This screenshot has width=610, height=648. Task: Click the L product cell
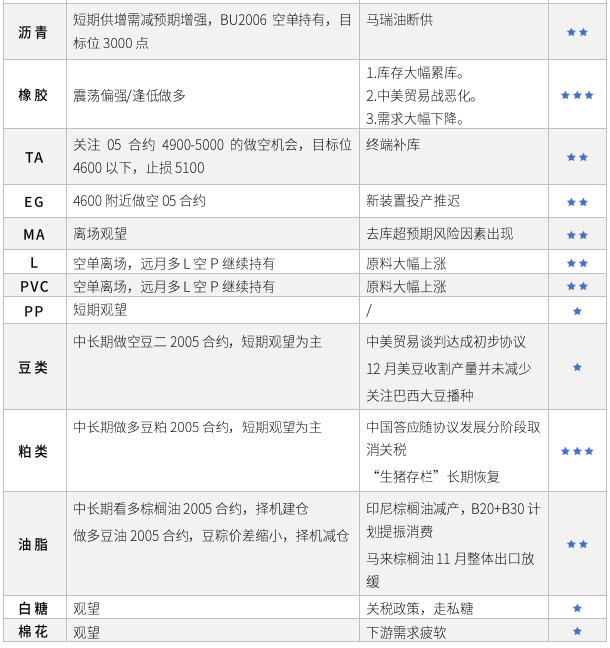pos(34,262)
